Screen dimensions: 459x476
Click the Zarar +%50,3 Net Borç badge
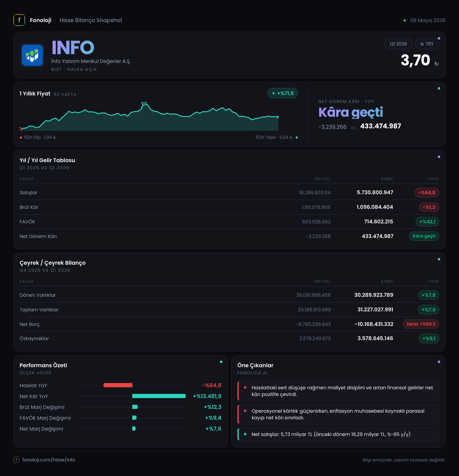pos(421,324)
